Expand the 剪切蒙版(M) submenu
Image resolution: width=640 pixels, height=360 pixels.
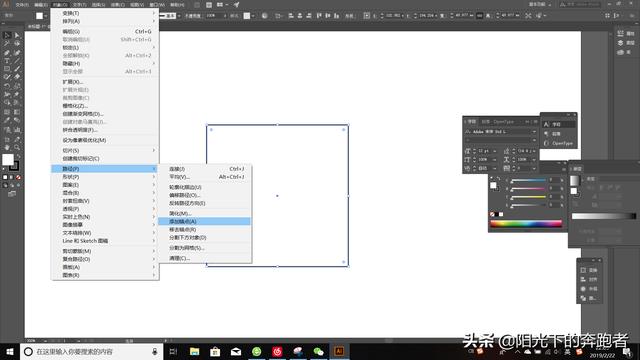(105, 251)
